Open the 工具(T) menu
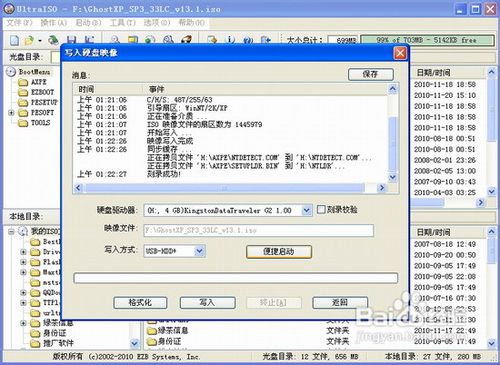 (122, 22)
